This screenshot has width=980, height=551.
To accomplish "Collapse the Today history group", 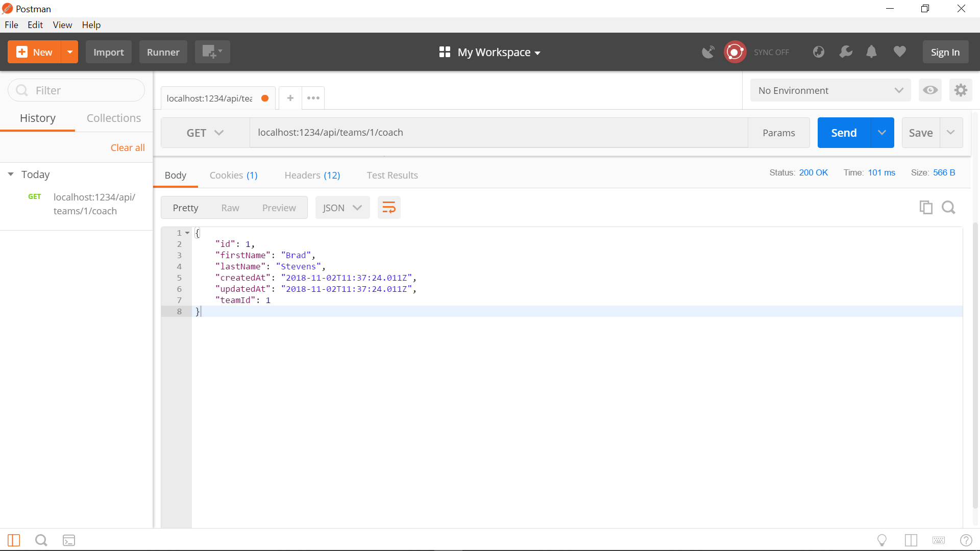I will [x=11, y=174].
